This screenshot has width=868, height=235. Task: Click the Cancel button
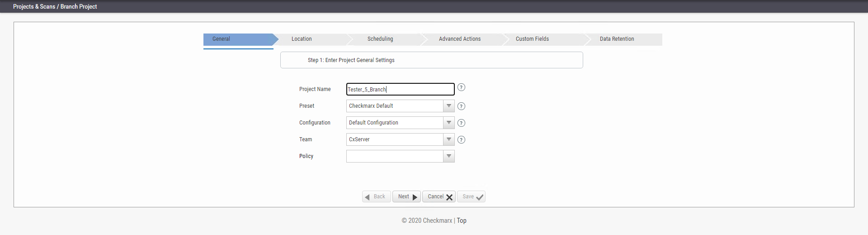[439, 197]
